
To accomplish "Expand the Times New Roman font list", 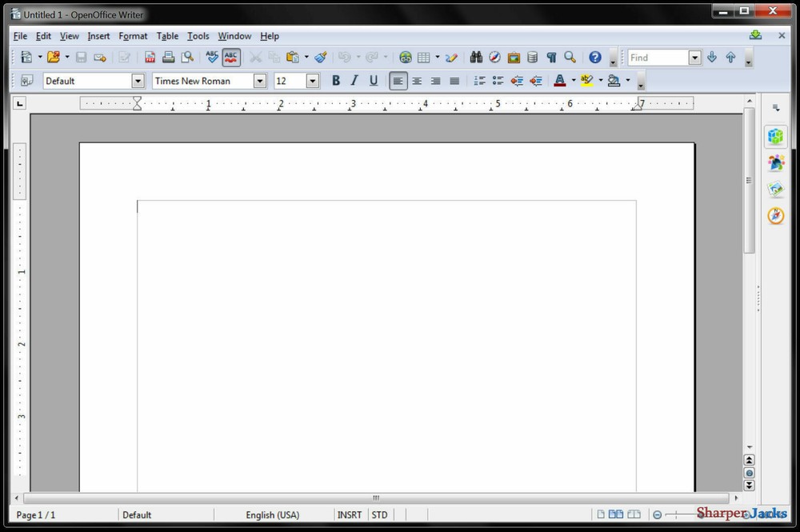I will (260, 81).
